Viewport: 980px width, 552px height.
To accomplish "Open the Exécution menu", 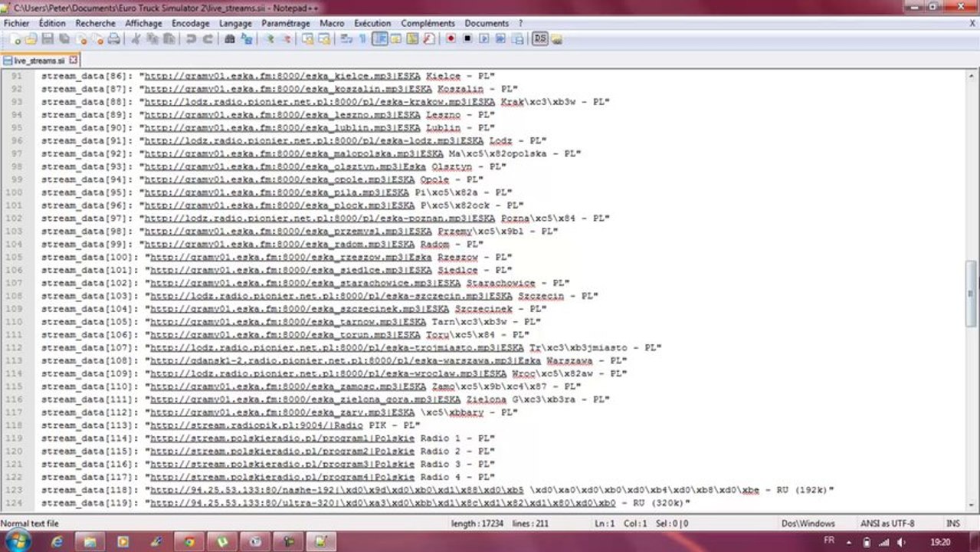I will [372, 23].
